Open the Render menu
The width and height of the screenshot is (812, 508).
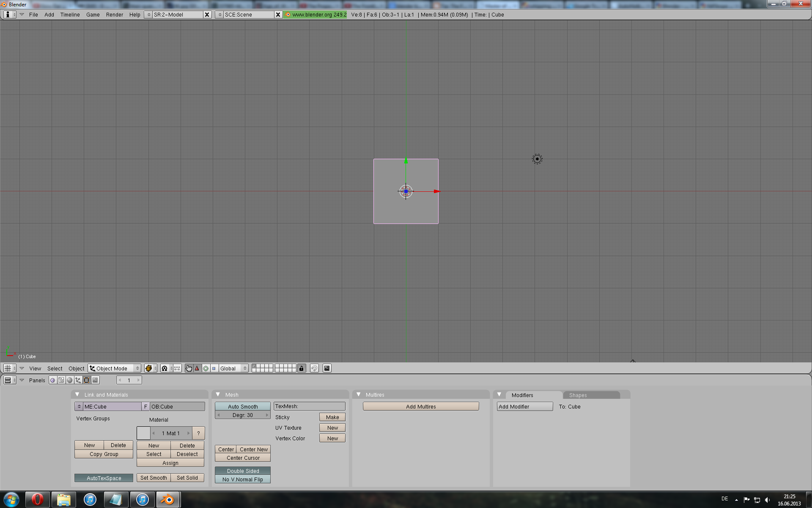115,14
